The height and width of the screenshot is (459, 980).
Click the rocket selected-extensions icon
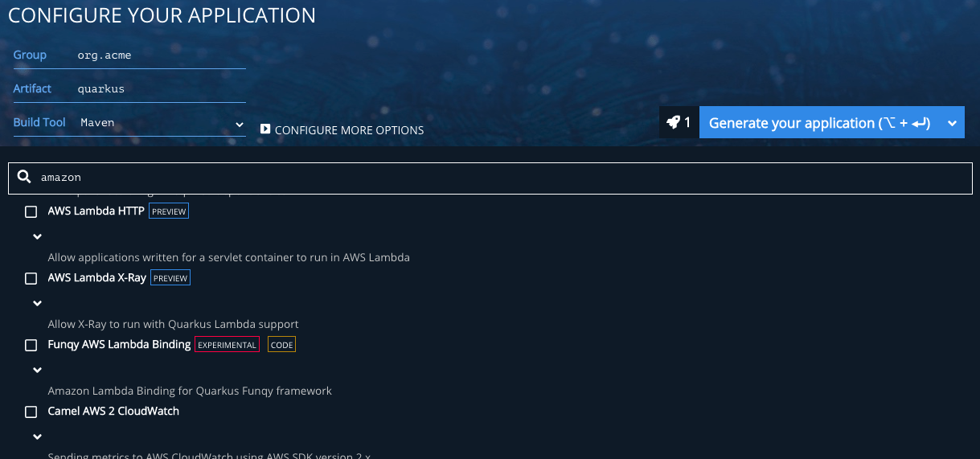point(674,123)
